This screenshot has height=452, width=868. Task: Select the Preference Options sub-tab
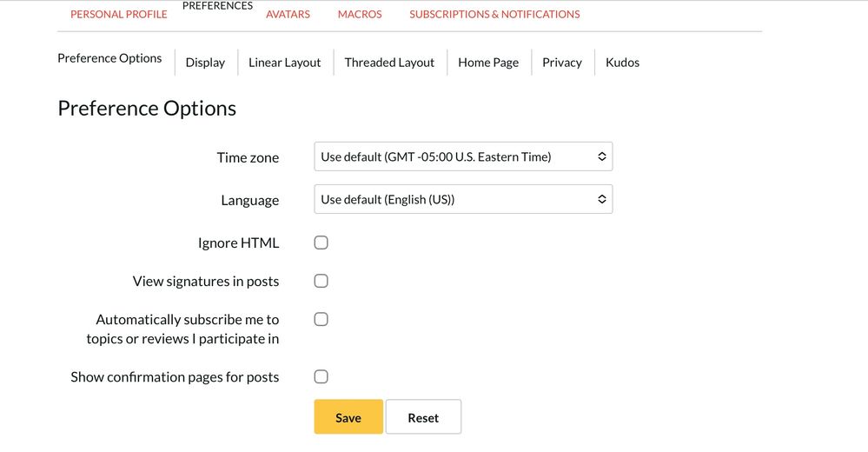(x=109, y=58)
